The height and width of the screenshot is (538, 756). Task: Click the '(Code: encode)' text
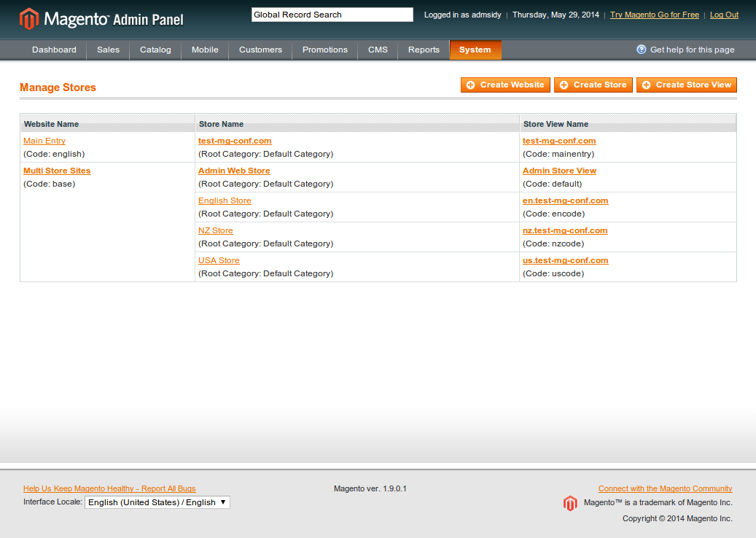pyautogui.click(x=553, y=214)
